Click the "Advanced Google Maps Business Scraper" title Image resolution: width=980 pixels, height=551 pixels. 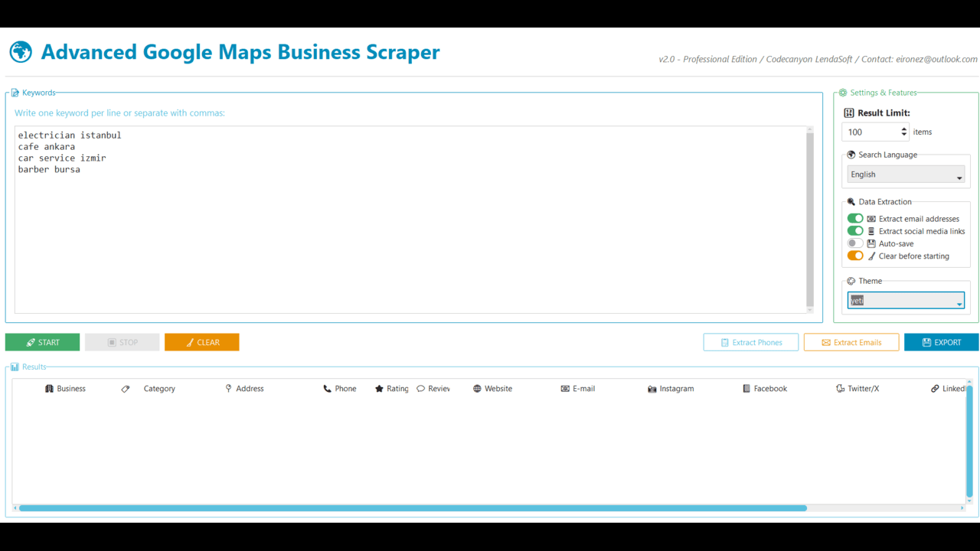click(240, 52)
